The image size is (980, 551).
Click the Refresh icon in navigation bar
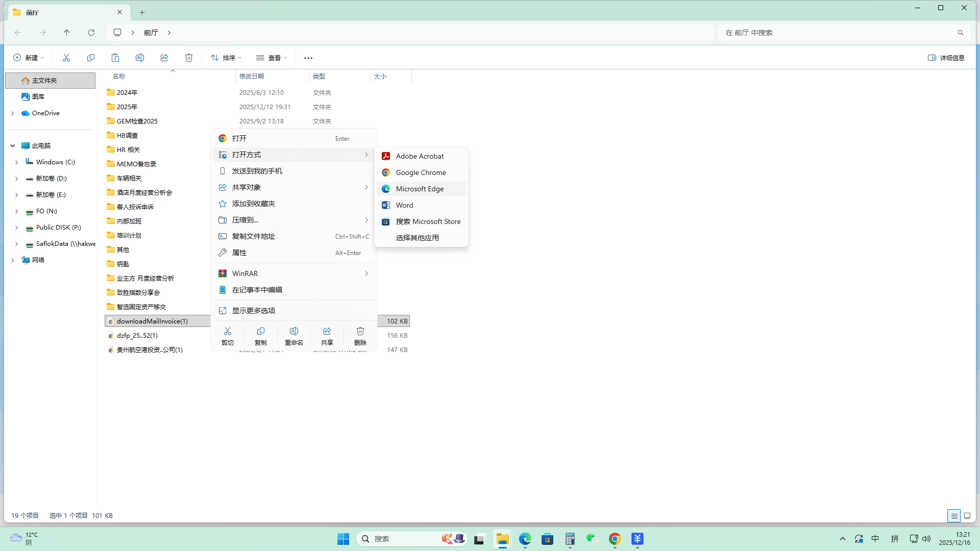[91, 33]
